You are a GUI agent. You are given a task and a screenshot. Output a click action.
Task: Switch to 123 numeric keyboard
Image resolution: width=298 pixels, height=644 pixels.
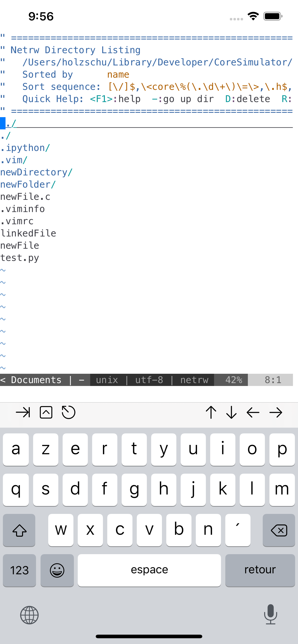[x=19, y=570]
